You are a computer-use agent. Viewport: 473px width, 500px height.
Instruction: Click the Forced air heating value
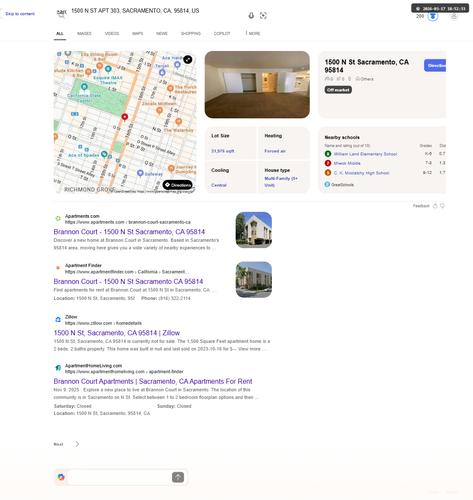[275, 151]
